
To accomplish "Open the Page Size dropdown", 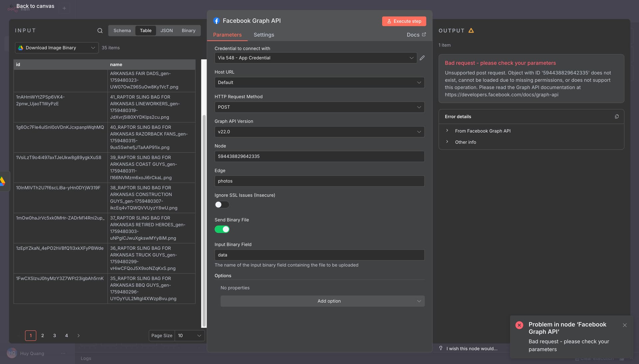I will 189,336.
